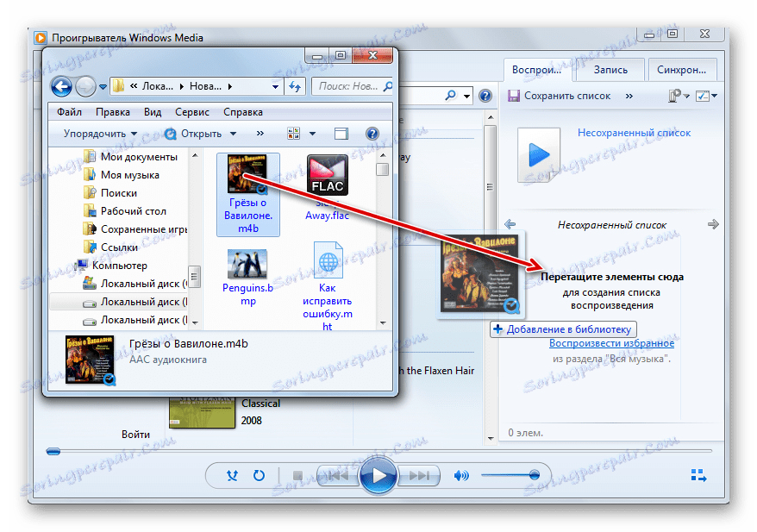Switch to Now Playing mode icon
Viewport: 757px width, 532px height.
698,475
